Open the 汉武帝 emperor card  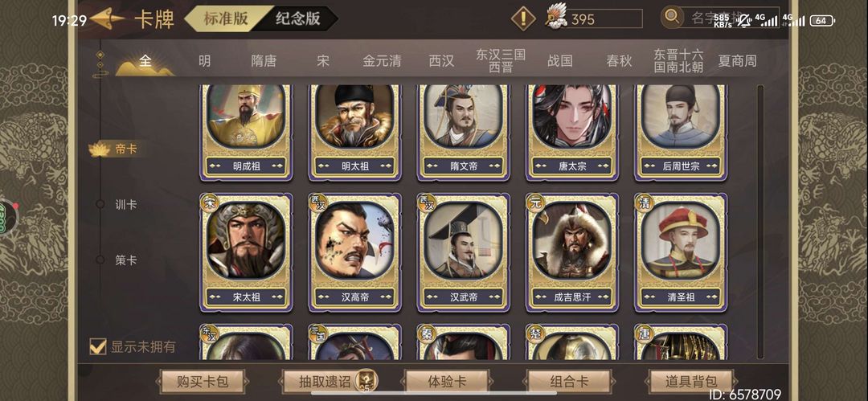[x=464, y=252]
